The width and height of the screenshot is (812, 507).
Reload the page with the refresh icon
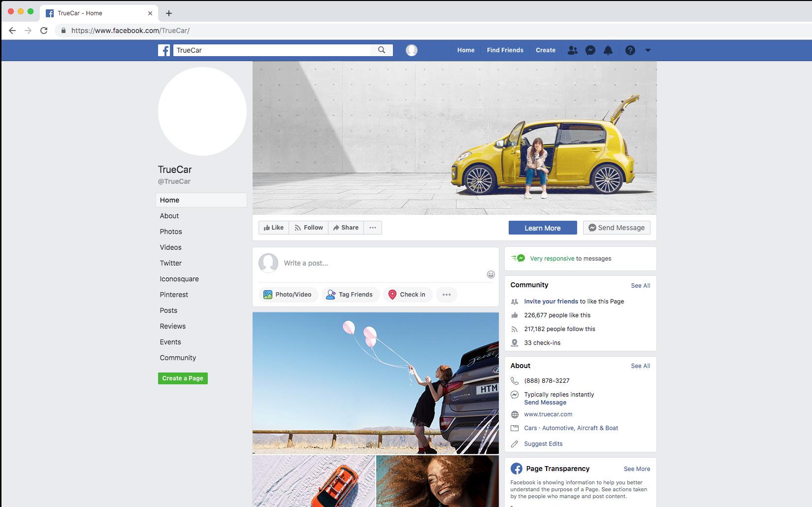tap(44, 31)
